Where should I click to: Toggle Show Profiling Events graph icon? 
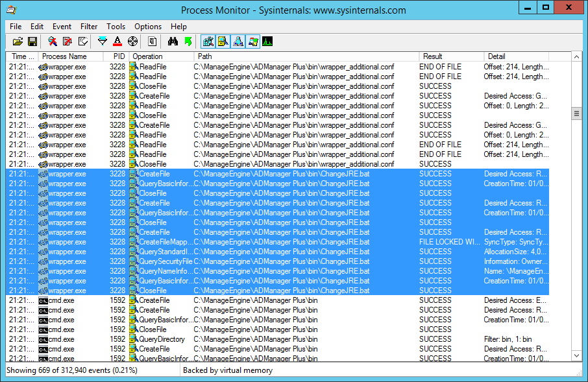pyautogui.click(x=267, y=42)
